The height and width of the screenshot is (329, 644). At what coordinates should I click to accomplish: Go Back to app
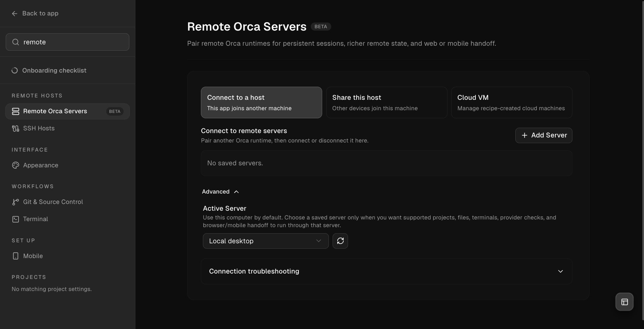[x=35, y=13]
